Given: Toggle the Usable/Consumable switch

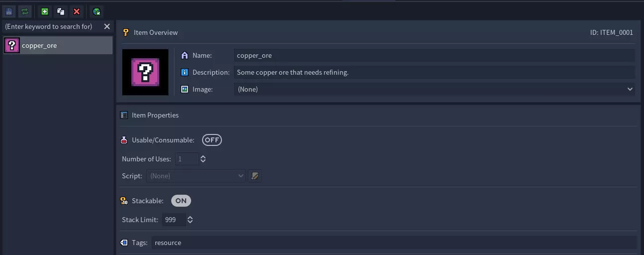Looking at the screenshot, I should coord(212,140).
